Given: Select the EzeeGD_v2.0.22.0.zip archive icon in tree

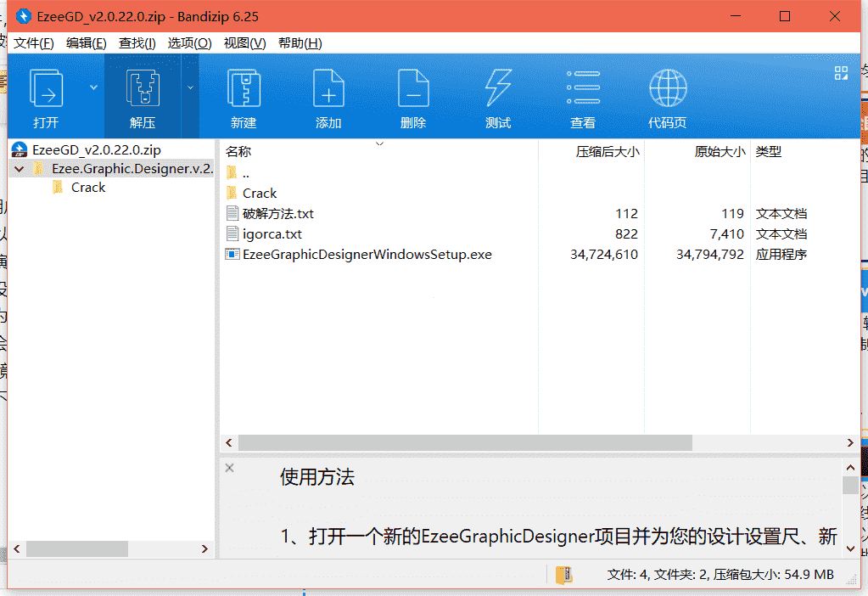Looking at the screenshot, I should (x=20, y=149).
